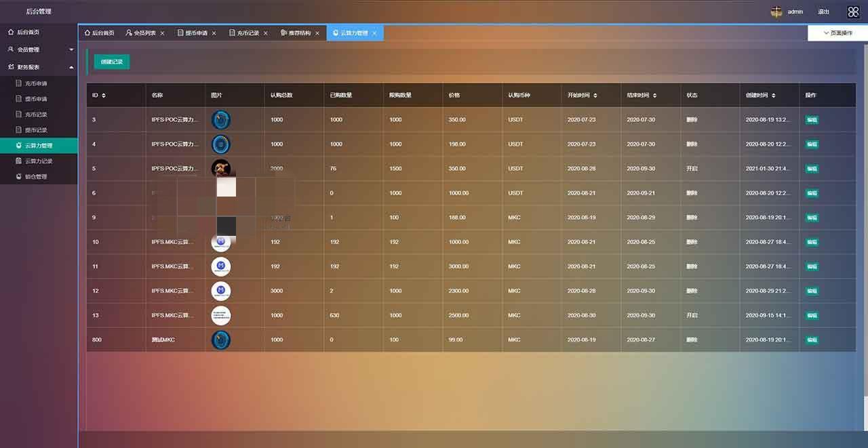
Task: Sort table by 开始时间 column arrows
Action: pyautogui.click(x=595, y=96)
